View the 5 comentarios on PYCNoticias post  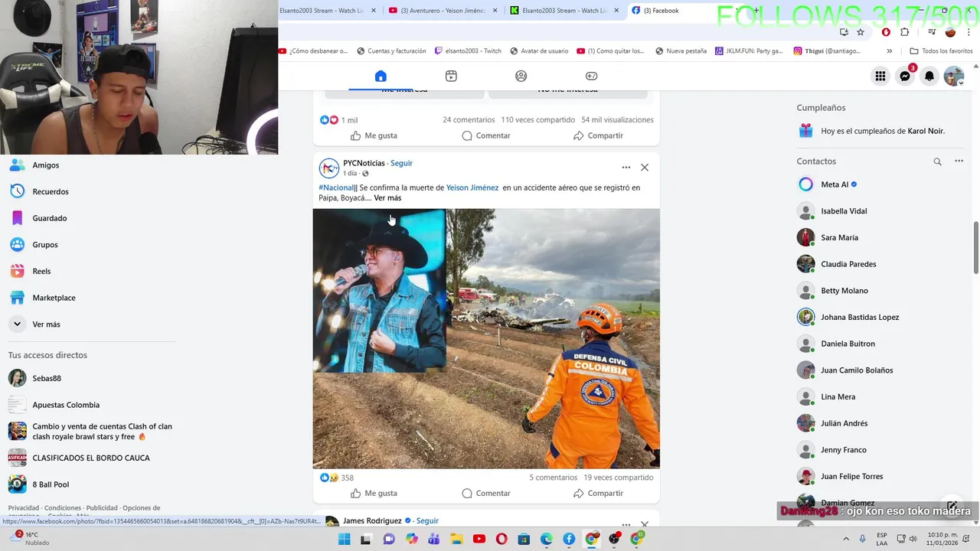coord(554,478)
